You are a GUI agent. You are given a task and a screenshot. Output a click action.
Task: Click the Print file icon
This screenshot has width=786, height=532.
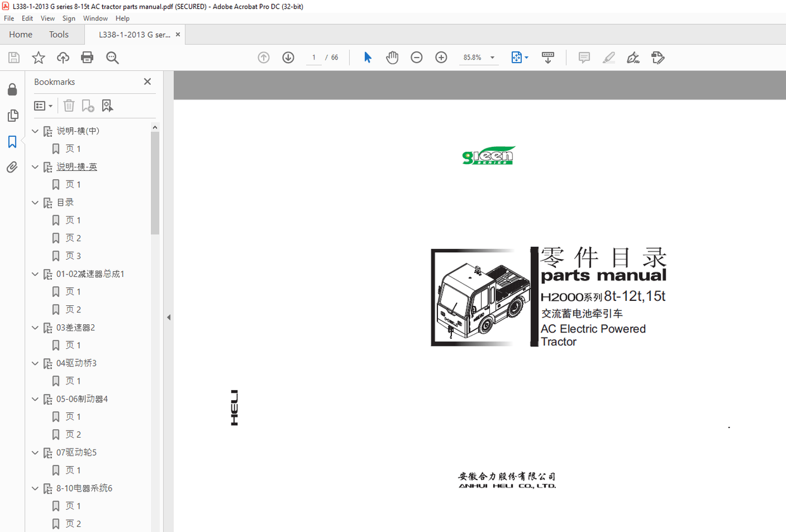87,58
